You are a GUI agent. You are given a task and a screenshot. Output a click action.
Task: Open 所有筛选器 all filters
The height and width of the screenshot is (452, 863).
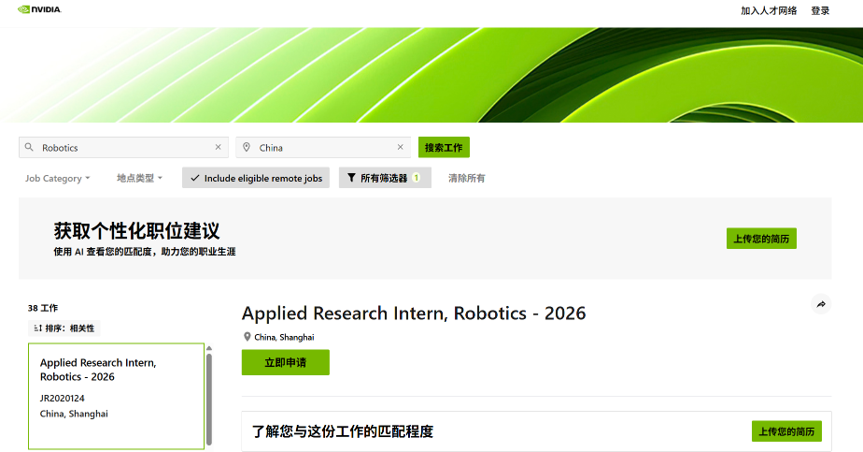point(385,178)
